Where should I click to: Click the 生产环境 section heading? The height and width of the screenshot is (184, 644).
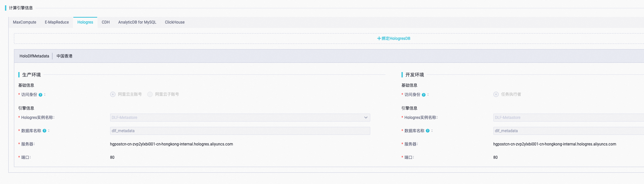coord(32,75)
